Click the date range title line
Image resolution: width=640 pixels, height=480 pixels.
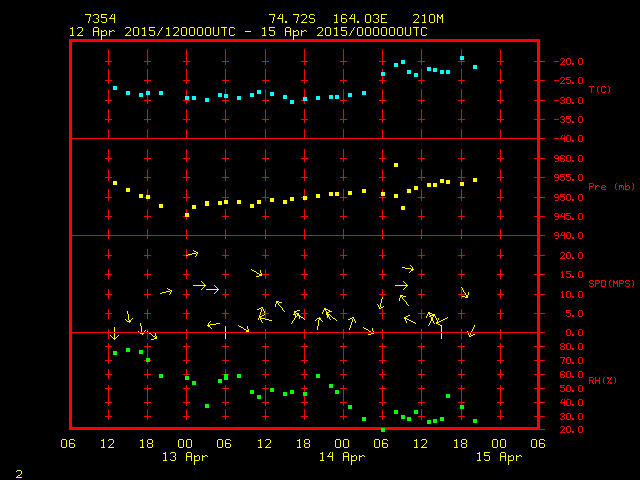click(x=248, y=32)
